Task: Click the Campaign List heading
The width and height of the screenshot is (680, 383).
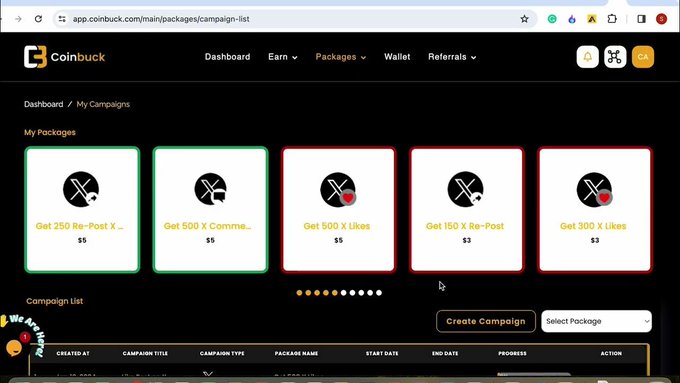Action: [x=55, y=301]
